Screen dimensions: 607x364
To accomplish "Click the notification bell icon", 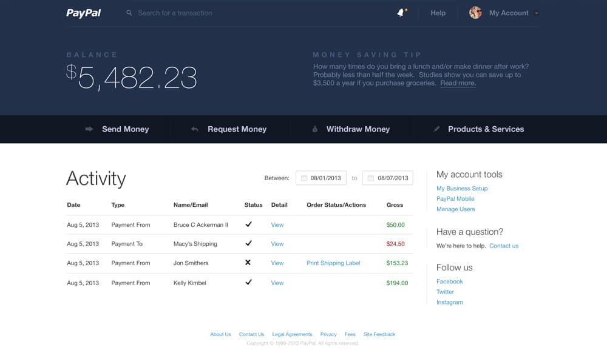I will click(400, 12).
